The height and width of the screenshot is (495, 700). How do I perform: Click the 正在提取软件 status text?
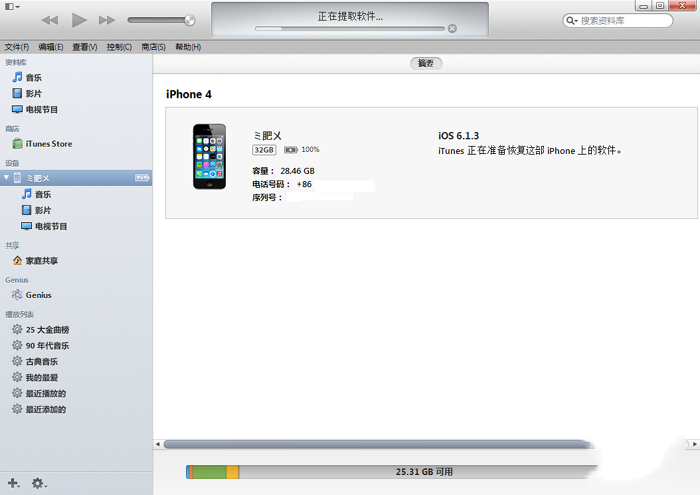(x=350, y=17)
